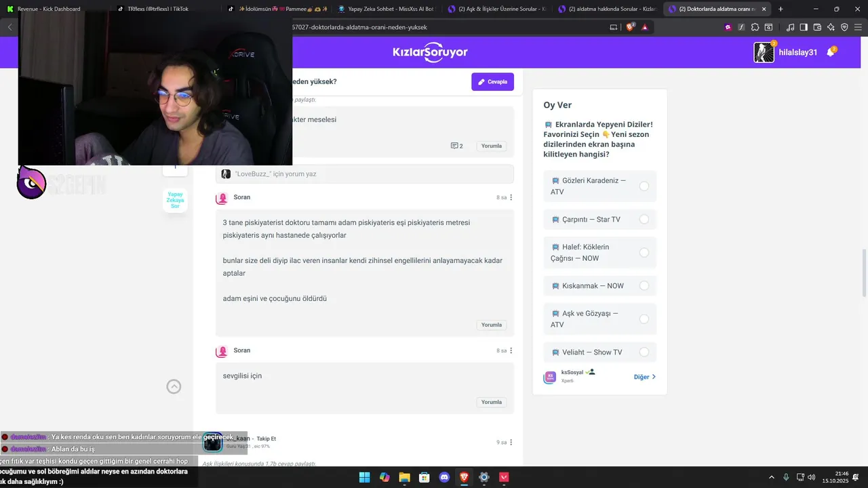This screenshot has width=868, height=488.
Task: Click the Brave VPN shield icon
Action: [844, 27]
